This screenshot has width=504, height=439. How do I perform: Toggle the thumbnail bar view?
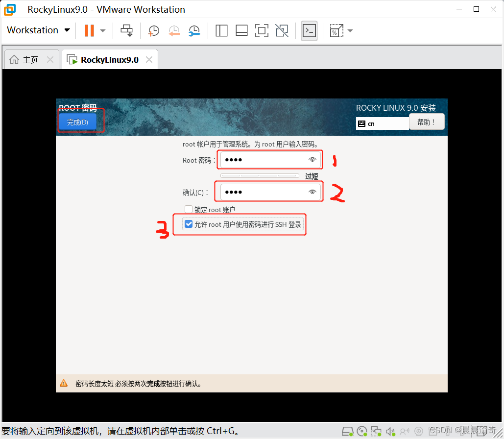click(x=241, y=31)
